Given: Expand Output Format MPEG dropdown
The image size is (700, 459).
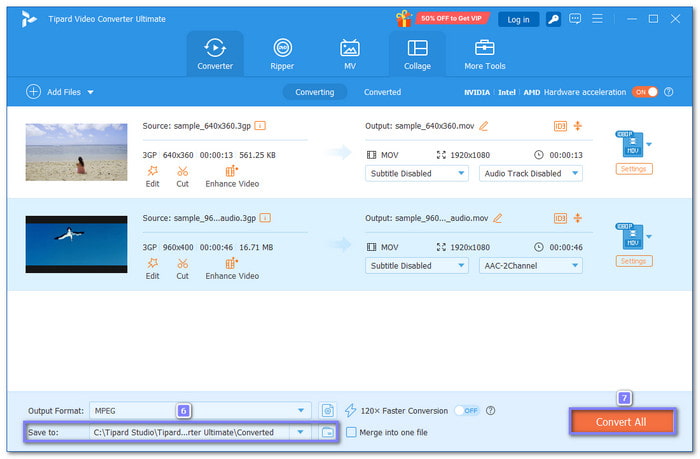Looking at the screenshot, I should click(302, 410).
